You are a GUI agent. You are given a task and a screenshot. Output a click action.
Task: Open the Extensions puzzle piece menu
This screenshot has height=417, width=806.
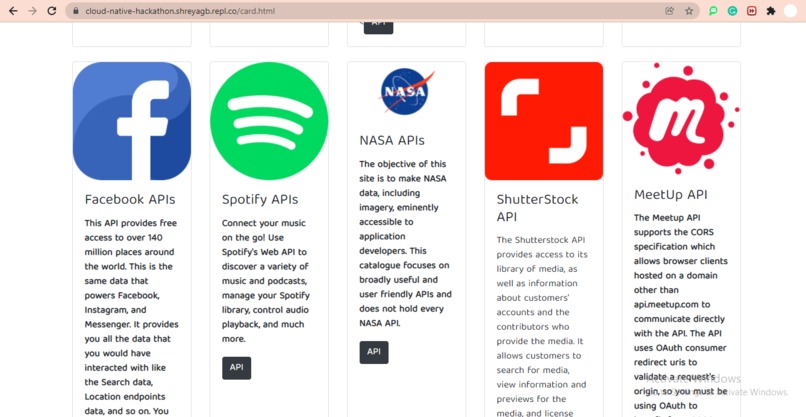[x=771, y=11]
